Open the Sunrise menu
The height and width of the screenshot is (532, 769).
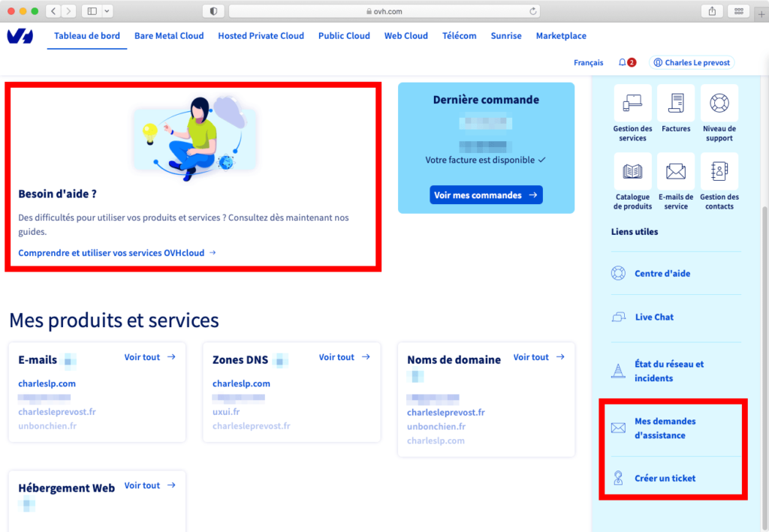[x=505, y=36]
